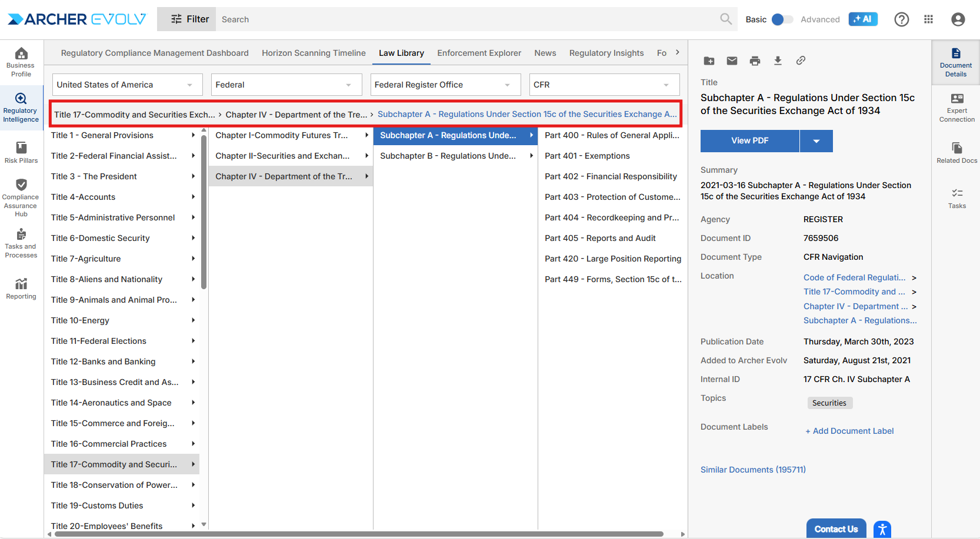Copy document link with chain icon

[x=801, y=61]
